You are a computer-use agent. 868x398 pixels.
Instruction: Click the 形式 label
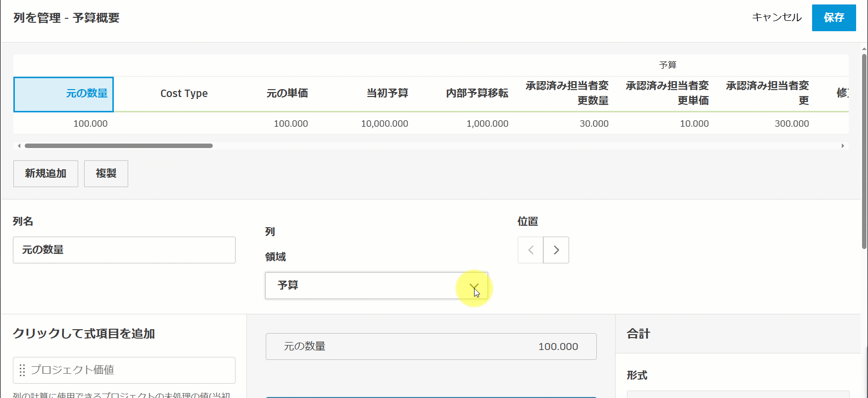coord(637,376)
